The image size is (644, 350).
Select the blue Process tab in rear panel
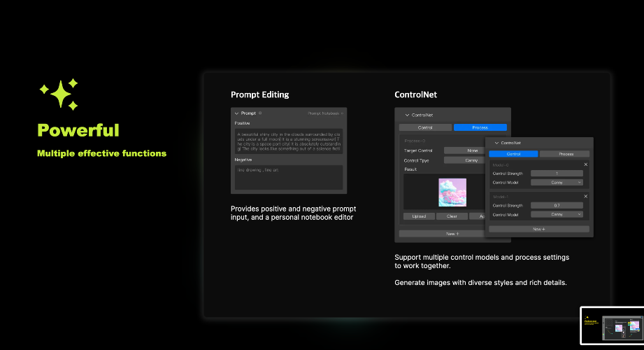tap(480, 127)
